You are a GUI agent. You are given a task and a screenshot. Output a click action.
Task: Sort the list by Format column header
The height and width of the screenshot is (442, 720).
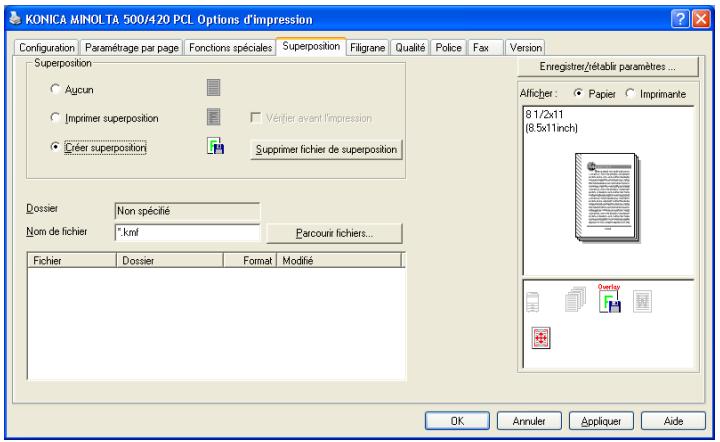(x=250, y=260)
